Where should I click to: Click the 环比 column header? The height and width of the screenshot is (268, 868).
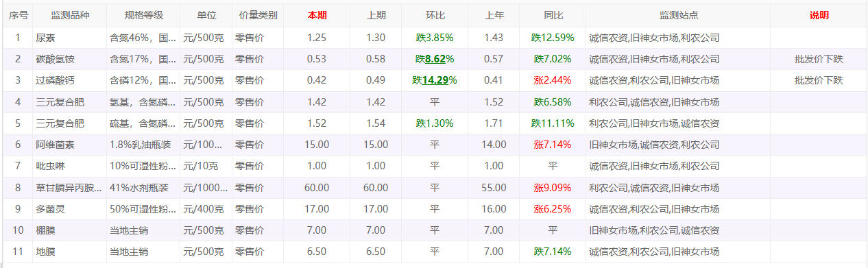click(x=435, y=16)
